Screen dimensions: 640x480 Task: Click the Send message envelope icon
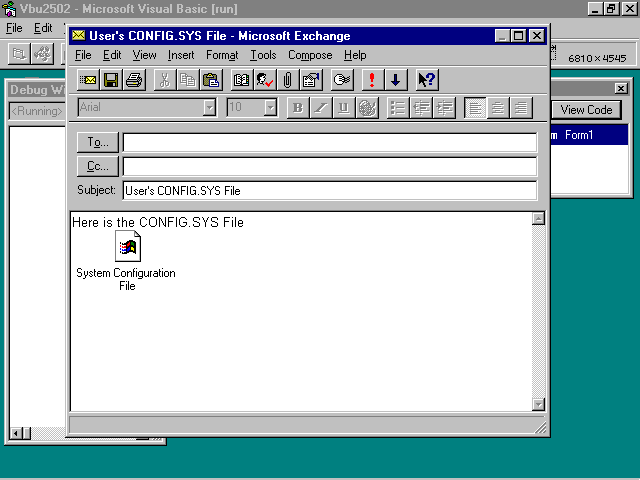tap(88, 80)
